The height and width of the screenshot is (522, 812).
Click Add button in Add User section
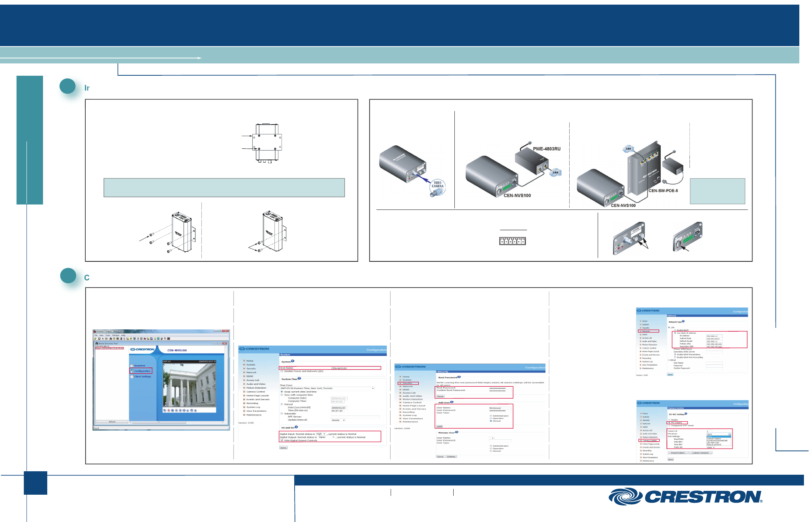pyautogui.click(x=439, y=426)
